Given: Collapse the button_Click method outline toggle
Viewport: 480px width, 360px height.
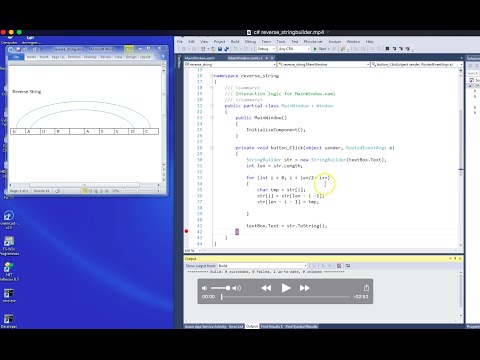Looking at the screenshot, I should (212, 148).
